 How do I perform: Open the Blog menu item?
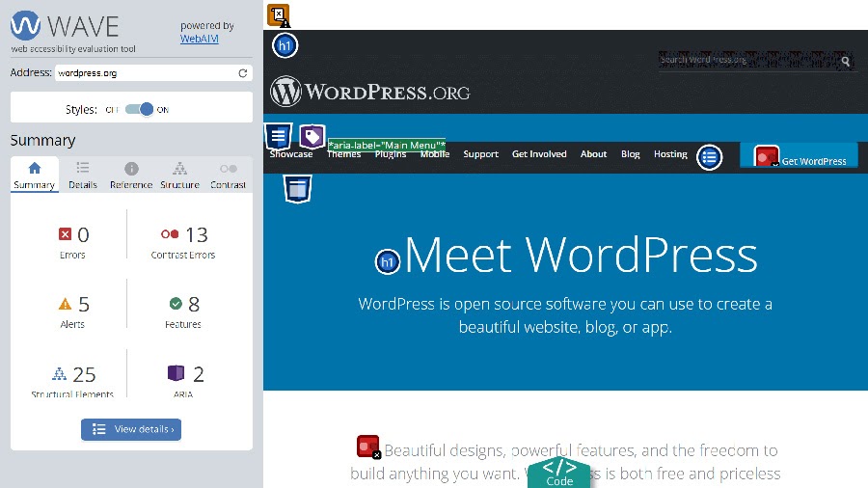click(631, 154)
